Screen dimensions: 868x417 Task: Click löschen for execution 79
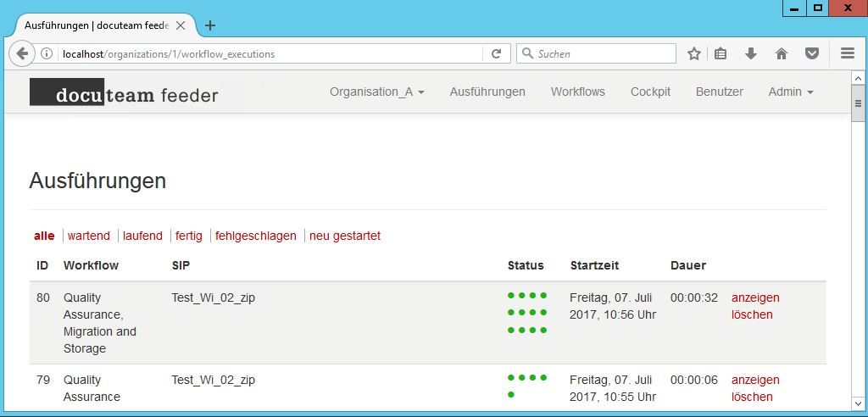coord(752,397)
